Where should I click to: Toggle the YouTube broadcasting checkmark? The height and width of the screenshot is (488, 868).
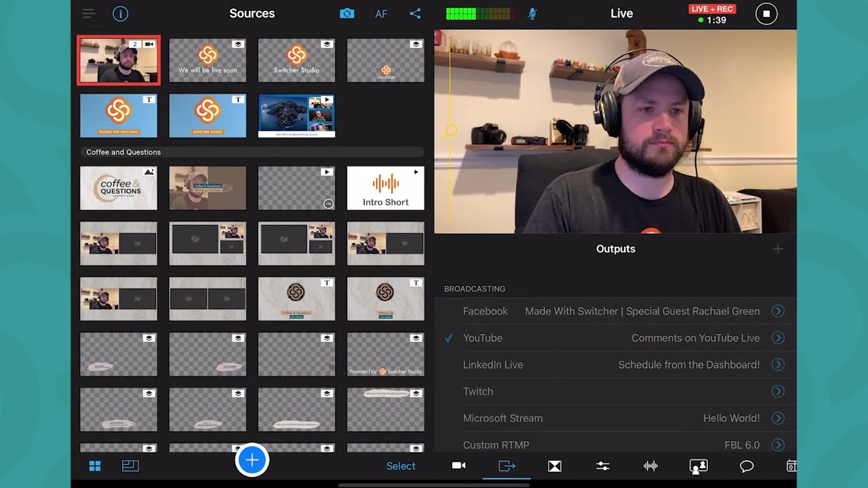(x=449, y=338)
